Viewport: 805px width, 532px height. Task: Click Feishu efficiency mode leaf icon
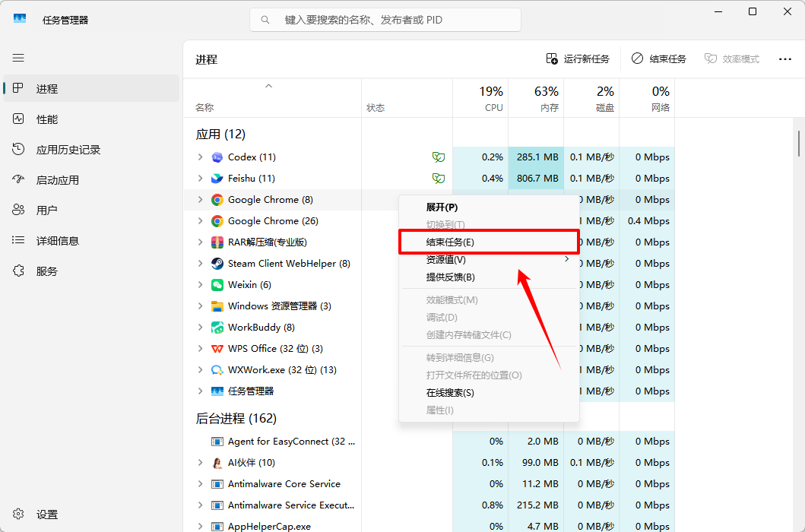click(438, 178)
